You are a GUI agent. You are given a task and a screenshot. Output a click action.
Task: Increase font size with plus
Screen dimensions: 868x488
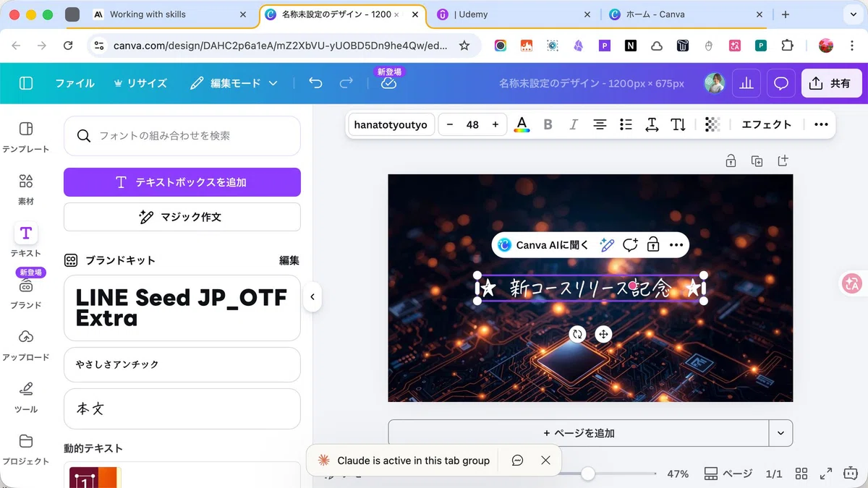pos(495,124)
